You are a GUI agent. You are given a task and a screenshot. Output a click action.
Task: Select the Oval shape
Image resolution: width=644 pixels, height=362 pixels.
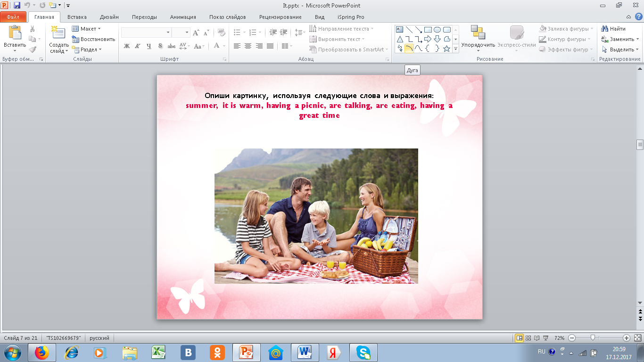click(438, 29)
